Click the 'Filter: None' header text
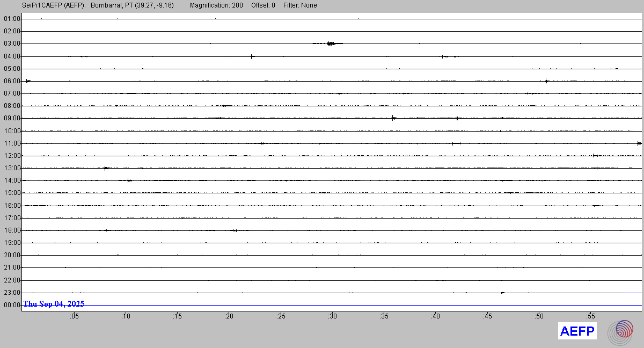The height and width of the screenshot is (348, 644). tap(300, 5)
